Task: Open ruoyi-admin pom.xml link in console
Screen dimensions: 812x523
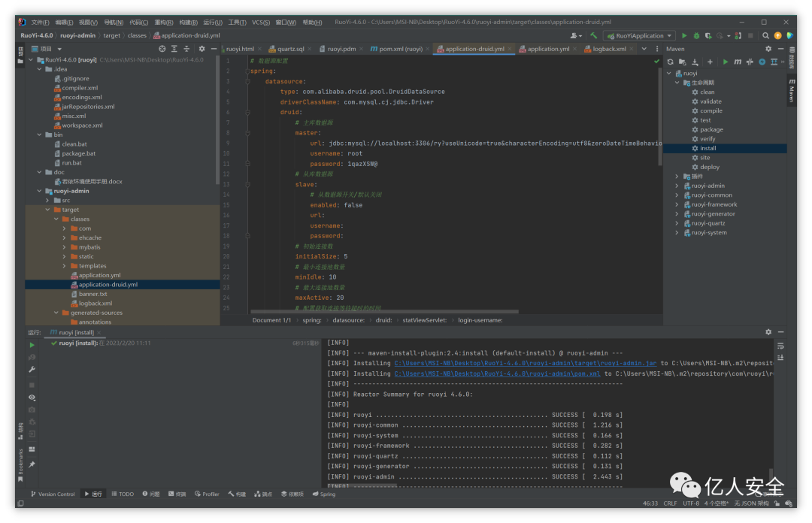Action: (497, 374)
